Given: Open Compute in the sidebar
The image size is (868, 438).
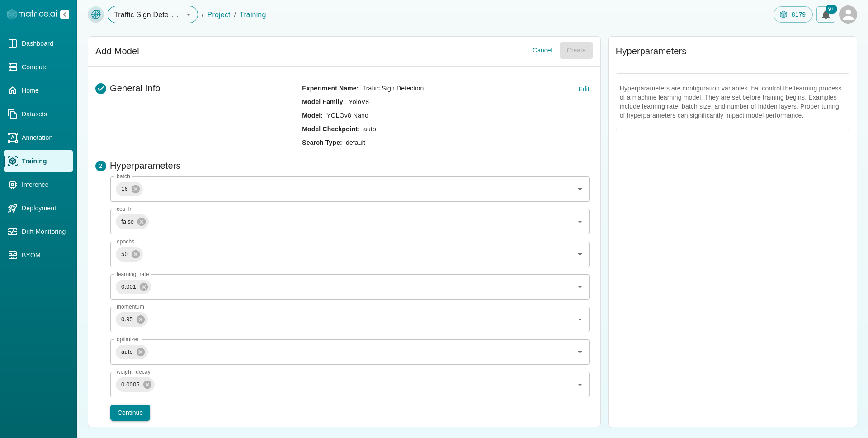Looking at the screenshot, I should 38,67.
